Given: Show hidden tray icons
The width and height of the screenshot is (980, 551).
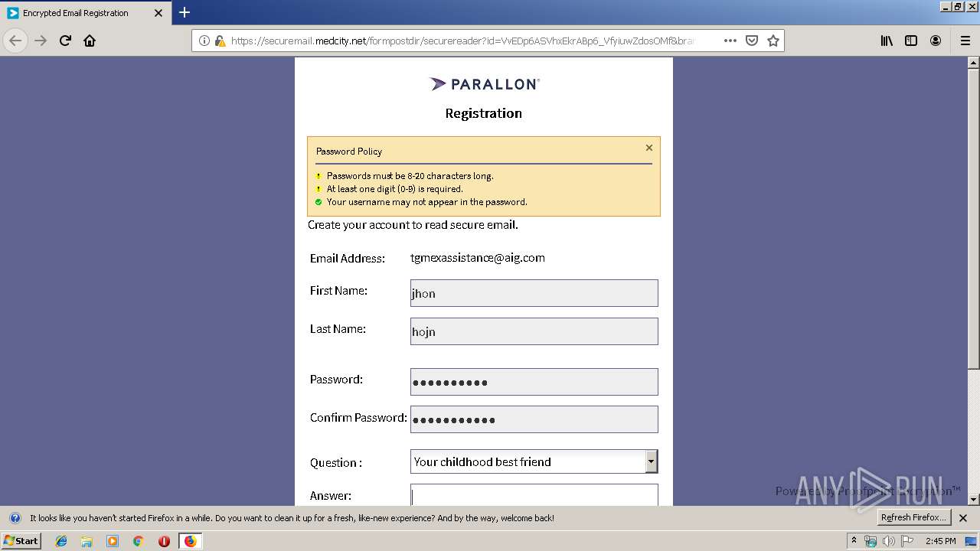Looking at the screenshot, I should click(x=854, y=541).
